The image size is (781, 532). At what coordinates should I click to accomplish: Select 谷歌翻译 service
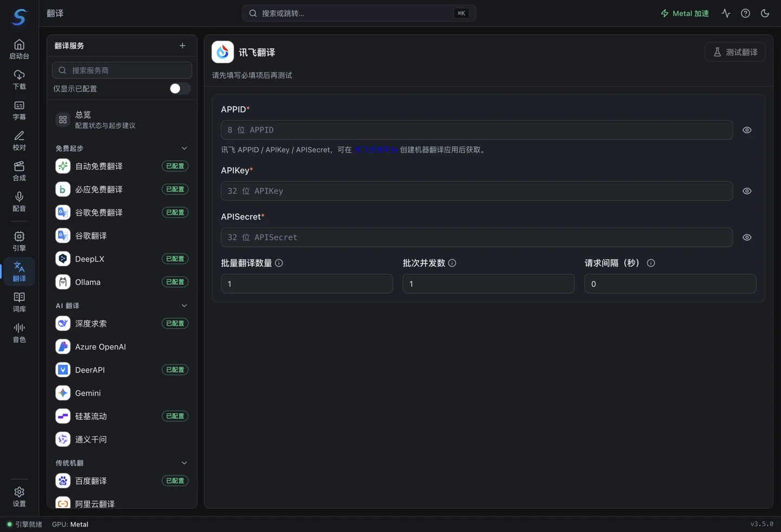pos(122,236)
